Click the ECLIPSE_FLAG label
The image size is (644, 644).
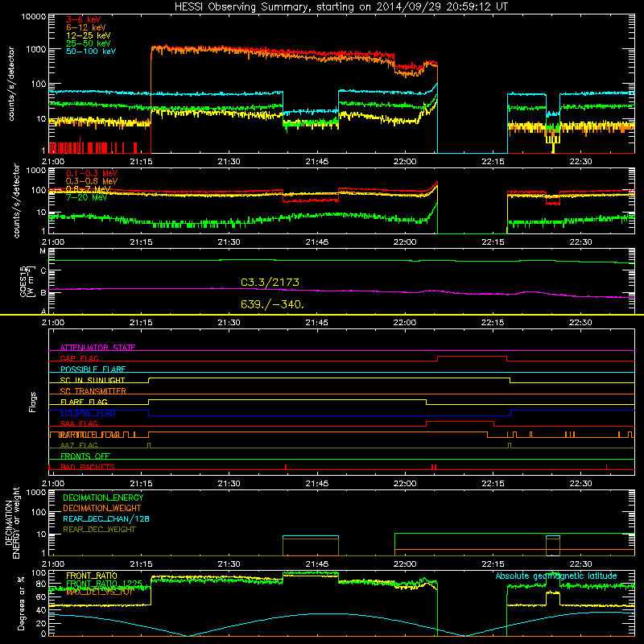click(88, 413)
